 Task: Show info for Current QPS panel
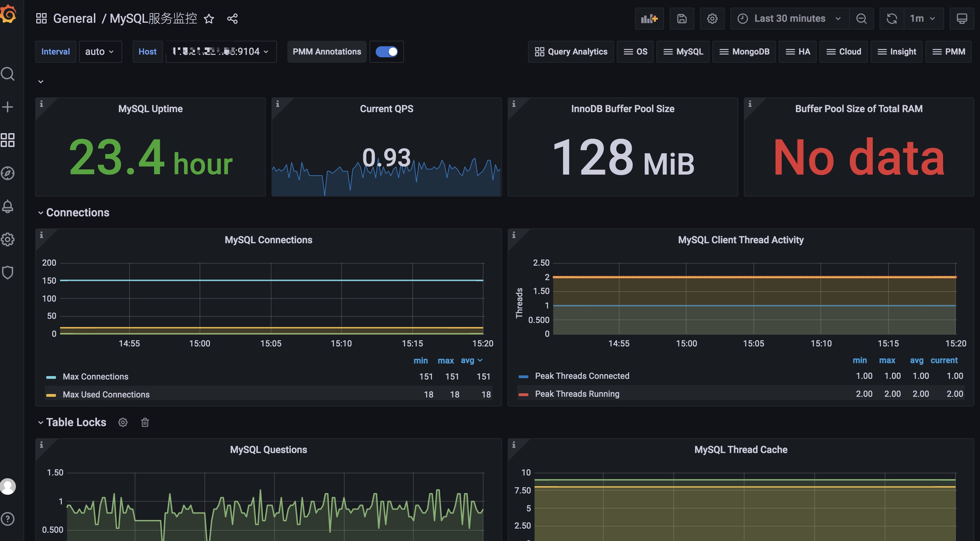[x=278, y=104]
